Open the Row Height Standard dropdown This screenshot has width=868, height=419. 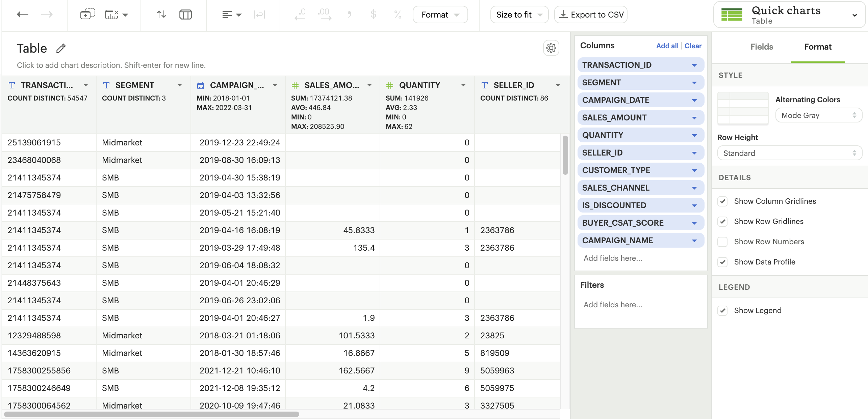pyautogui.click(x=789, y=153)
